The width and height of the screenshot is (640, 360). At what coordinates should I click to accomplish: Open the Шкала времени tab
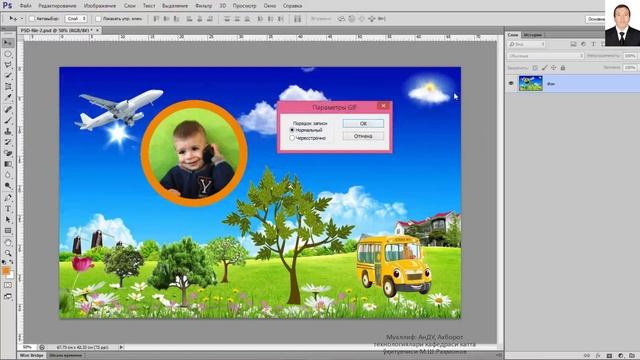[x=66, y=356]
